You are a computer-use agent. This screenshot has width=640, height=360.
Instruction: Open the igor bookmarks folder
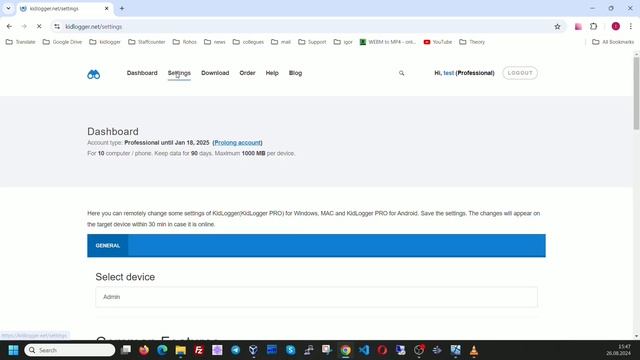pos(343,42)
